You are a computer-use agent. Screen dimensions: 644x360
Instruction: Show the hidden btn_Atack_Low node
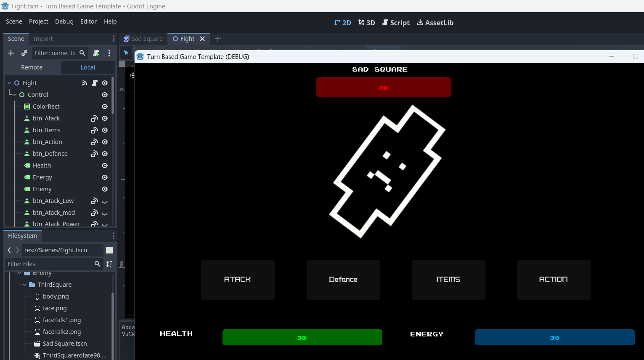[105, 201]
